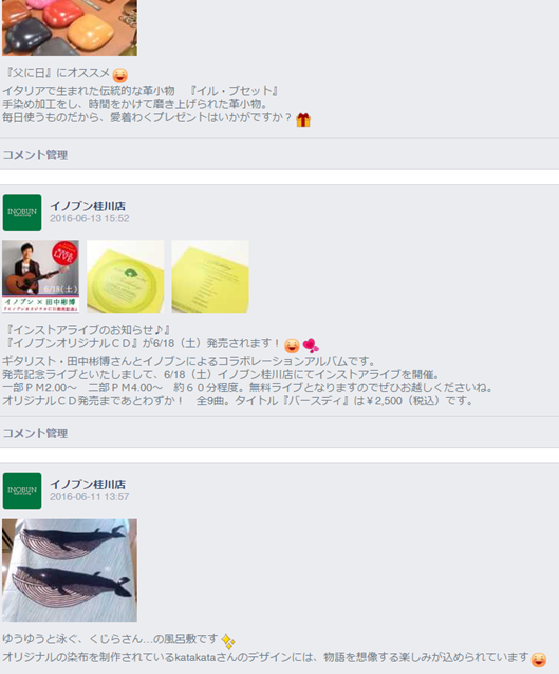559x674 pixels.
Task: Click the 2016-06-13 15:52 timestamp
Action: pos(89,218)
